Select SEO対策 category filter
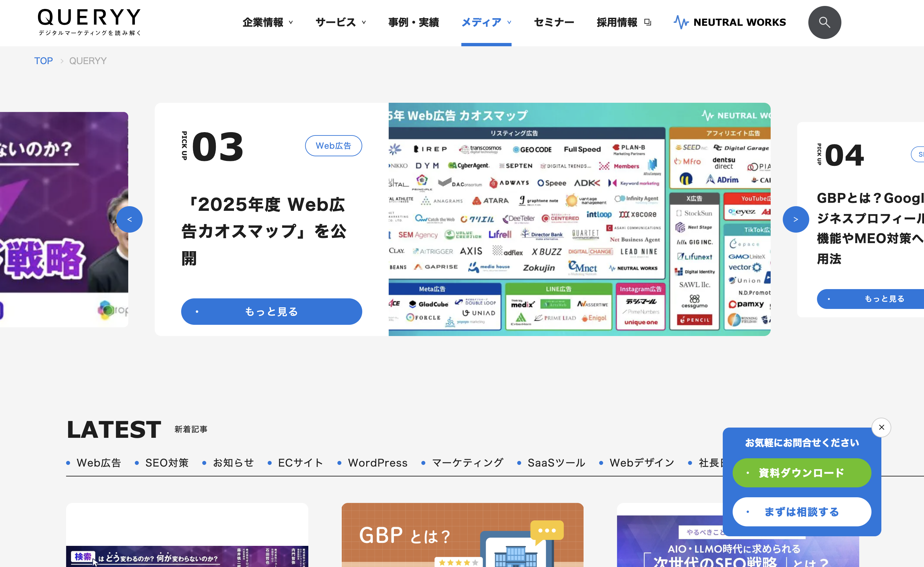The image size is (924, 567). 167,463
